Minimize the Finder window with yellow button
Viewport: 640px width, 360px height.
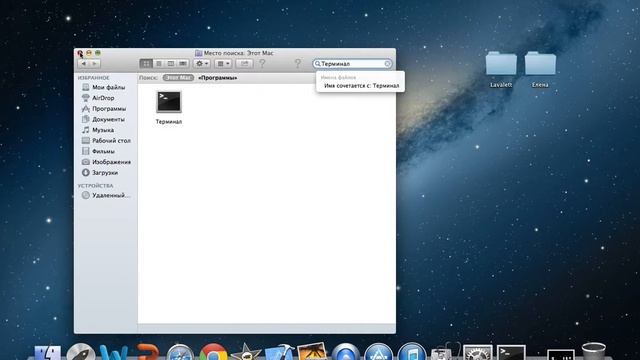click(x=89, y=53)
